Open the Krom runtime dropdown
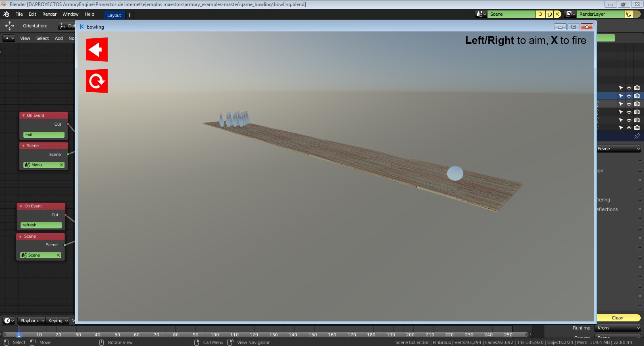 [x=618, y=328]
